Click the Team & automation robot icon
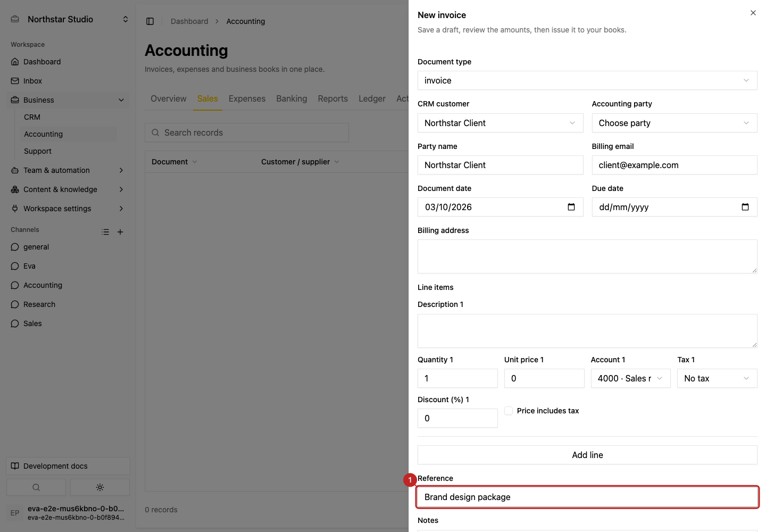This screenshot has height=532, width=766. [x=15, y=170]
